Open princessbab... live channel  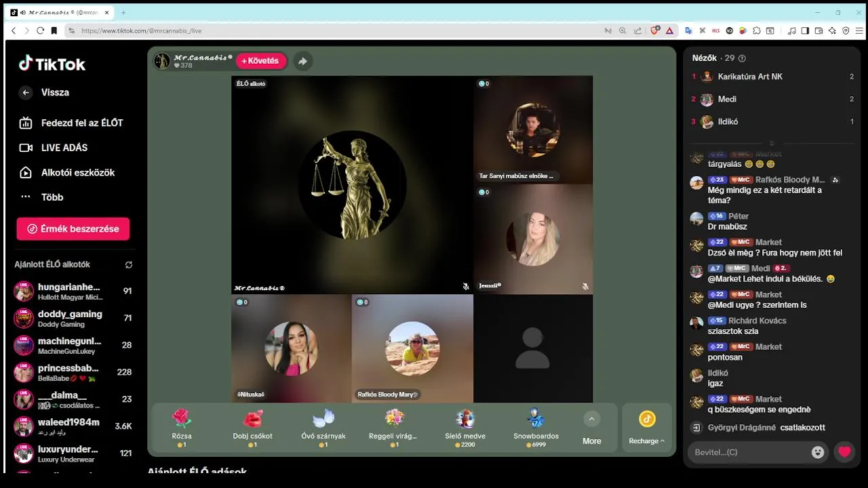(73, 373)
